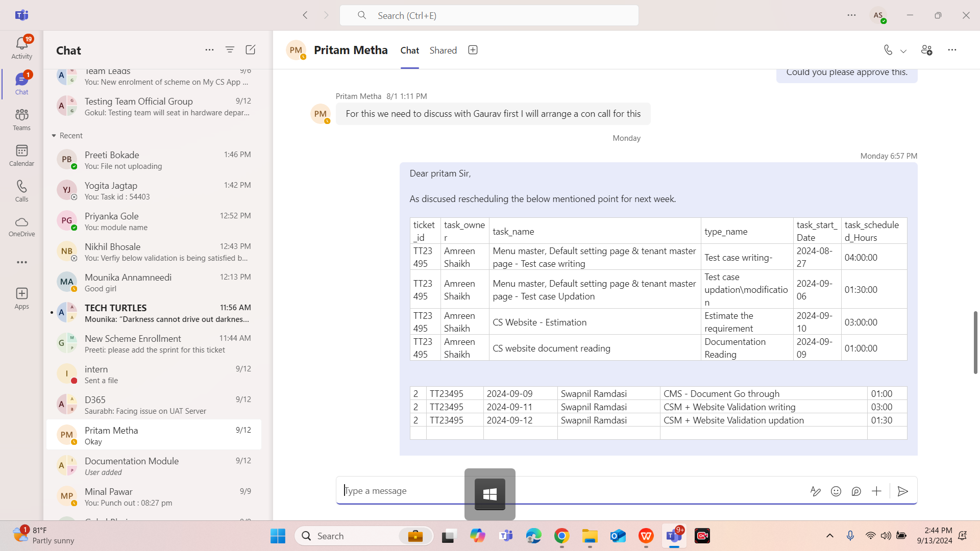Click the Chat icon in sidebar
Screen dimensions: 980x551
point(21,84)
